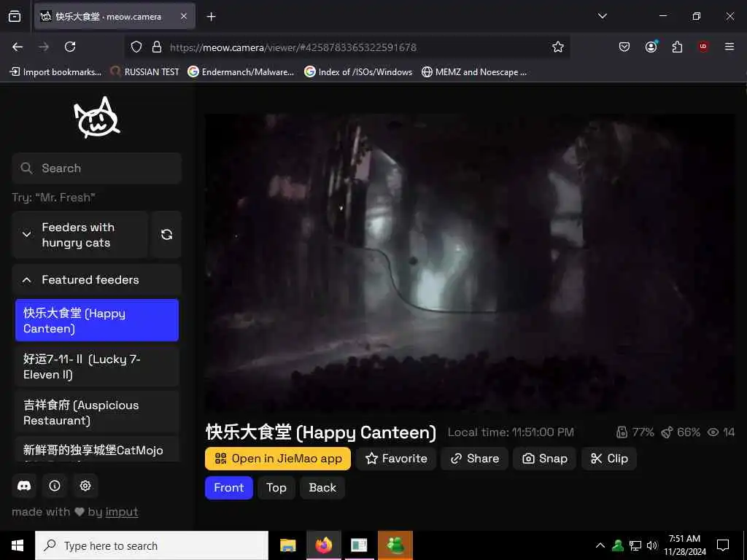
Task: Open the notification center icon
Action: coord(723,545)
